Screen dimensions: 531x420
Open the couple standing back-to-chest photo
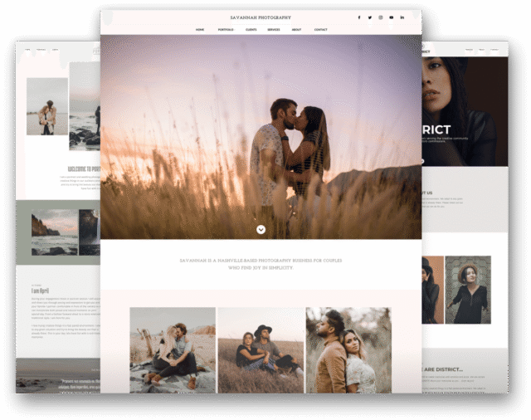pos(348,350)
